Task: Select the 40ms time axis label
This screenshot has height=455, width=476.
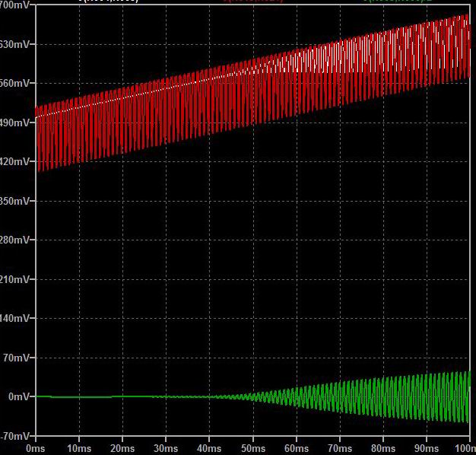Action: [209, 449]
